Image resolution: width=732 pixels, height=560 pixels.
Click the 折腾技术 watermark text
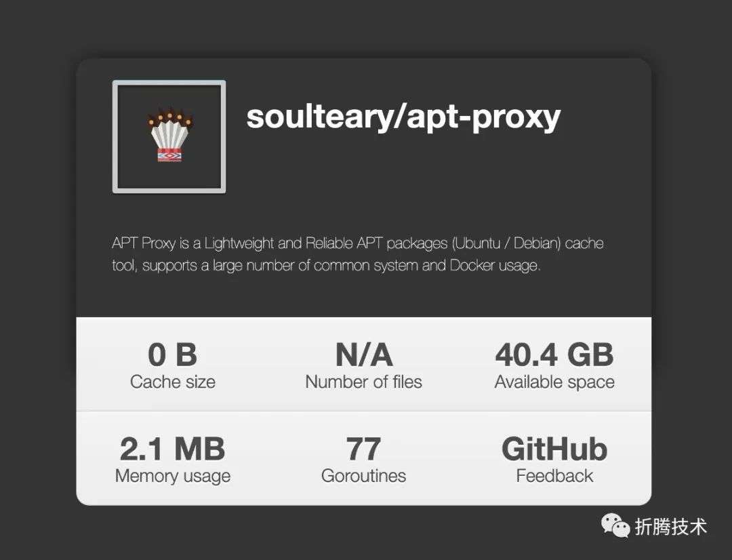tap(671, 527)
